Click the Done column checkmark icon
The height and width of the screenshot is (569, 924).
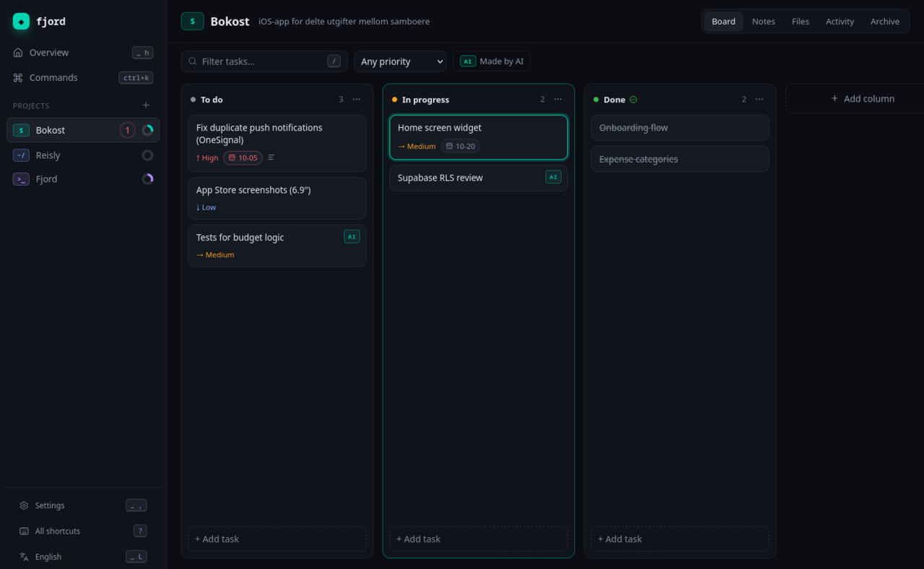click(x=633, y=100)
